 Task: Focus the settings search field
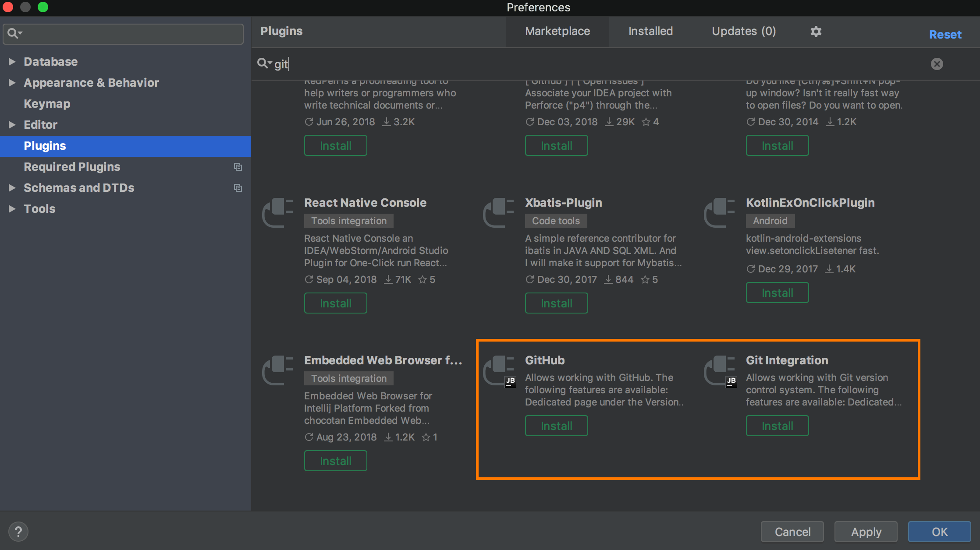pyautogui.click(x=123, y=34)
